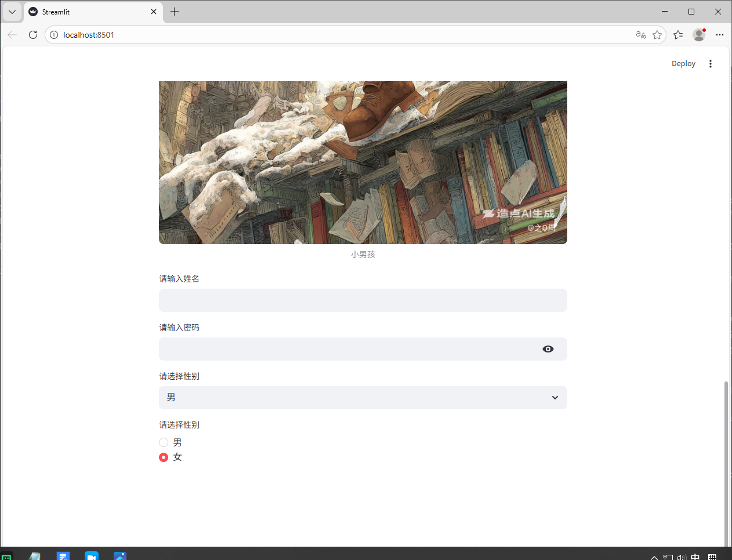
Task: Refresh the localhost page
Action: pyautogui.click(x=33, y=35)
